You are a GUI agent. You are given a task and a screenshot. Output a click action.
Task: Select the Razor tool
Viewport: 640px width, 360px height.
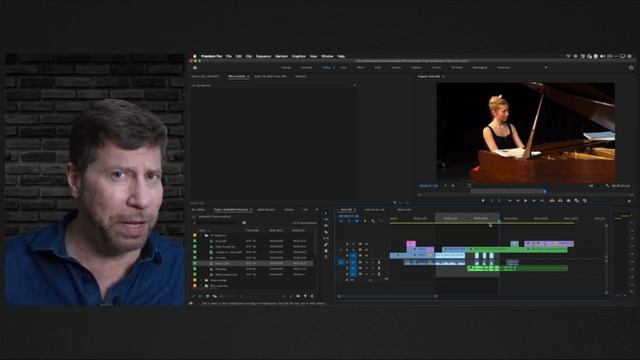(326, 232)
